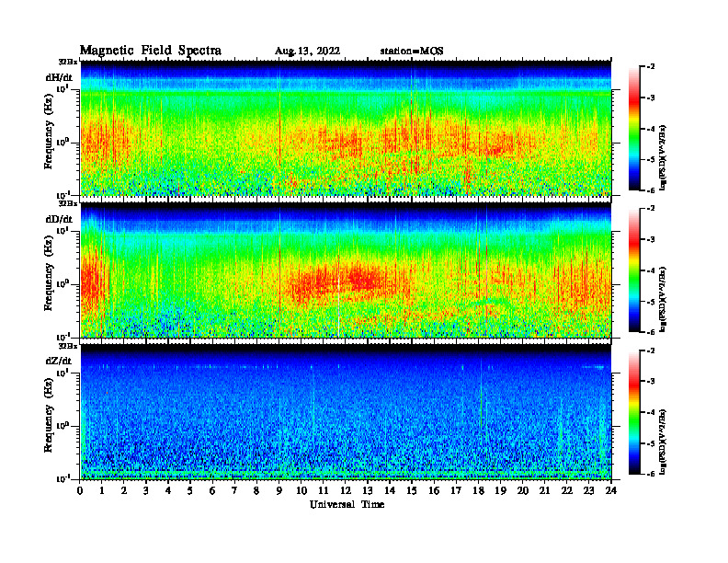Click the color bar beside dH/dt panel
This screenshot has height=563, width=728.
(634, 129)
